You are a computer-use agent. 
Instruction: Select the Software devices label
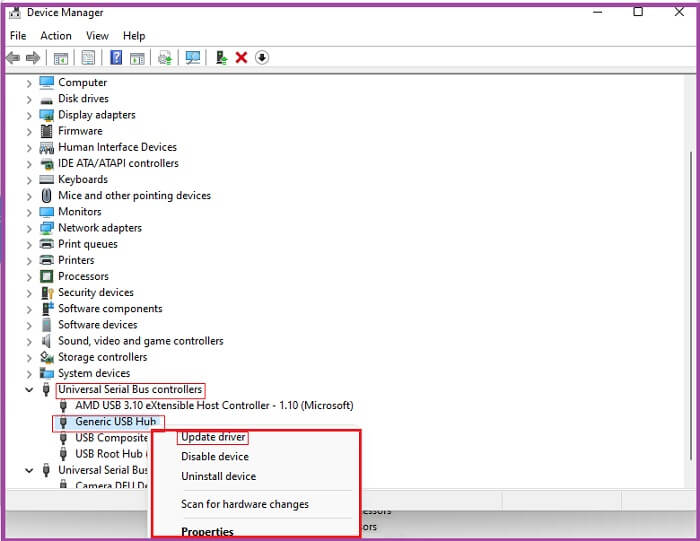pos(98,325)
